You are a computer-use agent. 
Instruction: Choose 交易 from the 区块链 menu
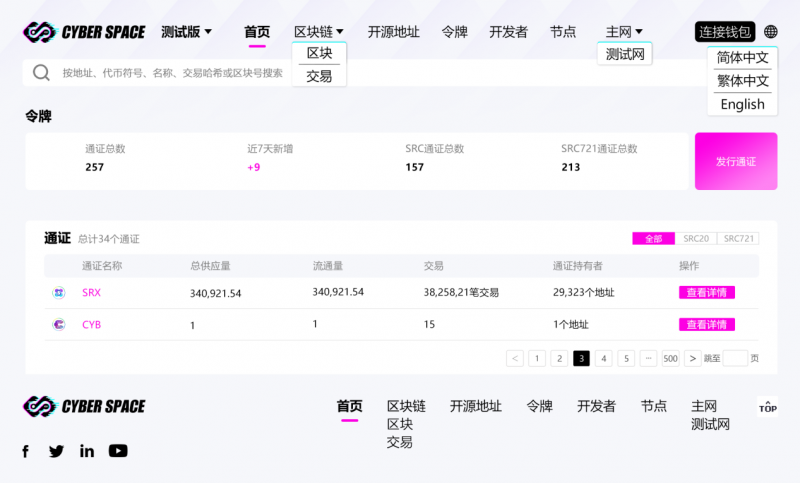pos(319,76)
